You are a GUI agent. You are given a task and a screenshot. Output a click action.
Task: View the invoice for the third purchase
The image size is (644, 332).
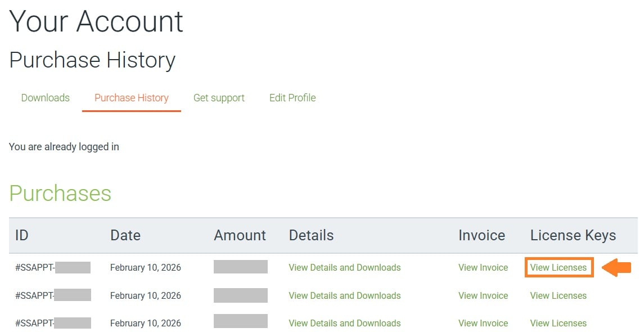tap(483, 324)
